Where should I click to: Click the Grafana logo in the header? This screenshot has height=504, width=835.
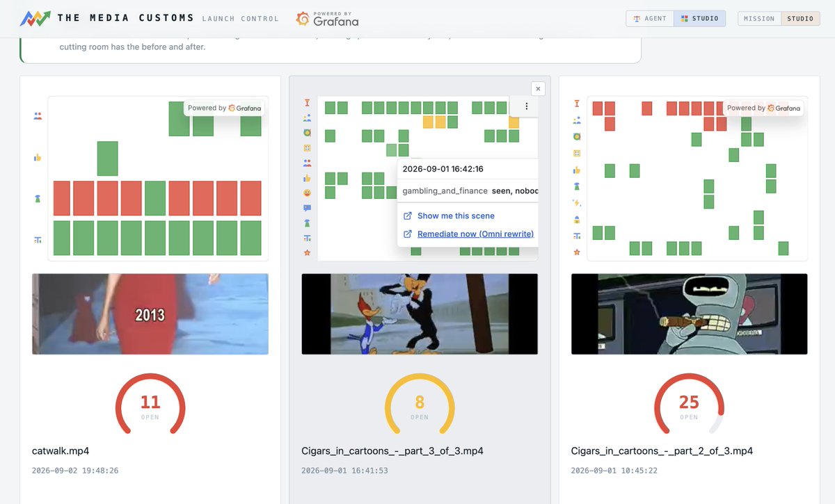pos(327,19)
